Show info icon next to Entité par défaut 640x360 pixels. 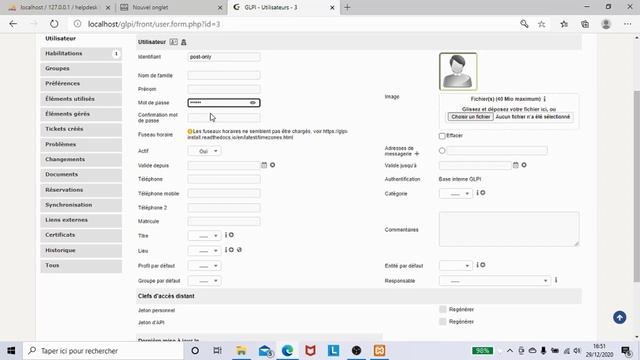[x=478, y=265]
